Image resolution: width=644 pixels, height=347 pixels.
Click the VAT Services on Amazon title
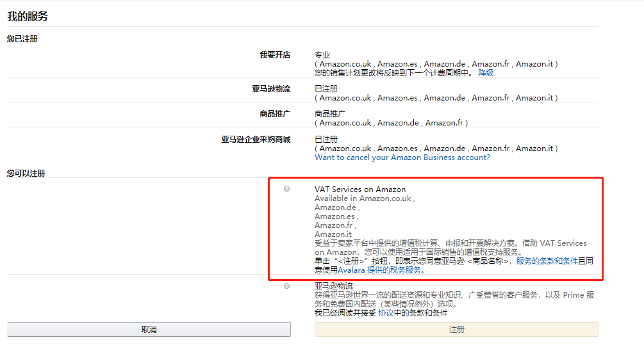click(x=360, y=190)
